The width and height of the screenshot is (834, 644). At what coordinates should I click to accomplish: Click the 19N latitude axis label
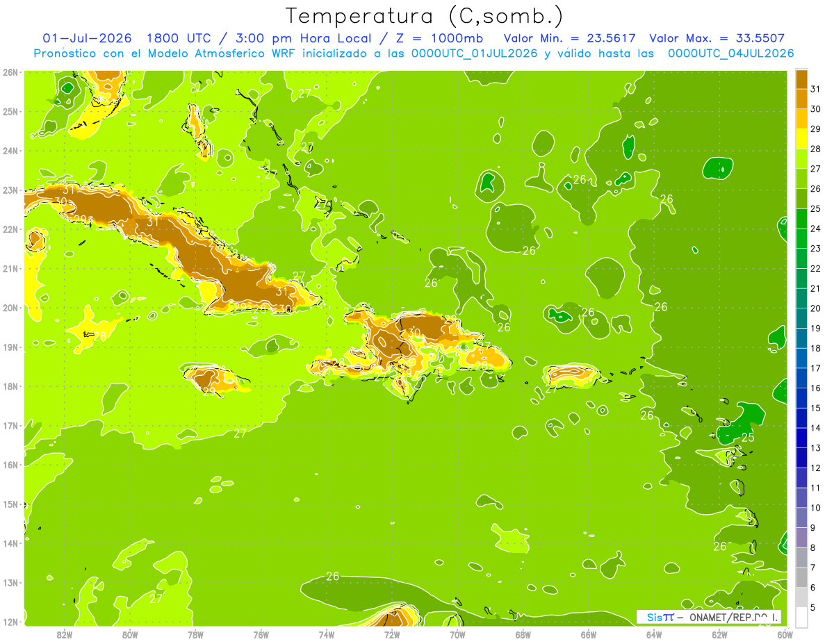(10, 347)
